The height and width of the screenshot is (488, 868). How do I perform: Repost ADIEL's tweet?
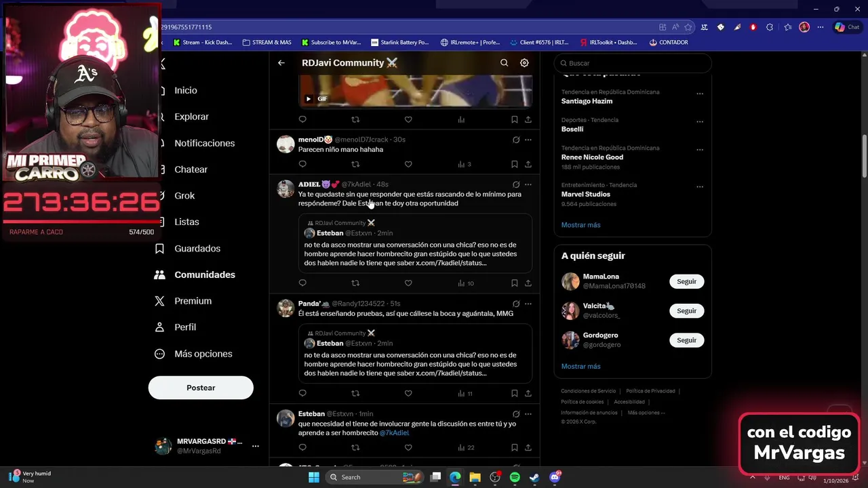point(355,283)
